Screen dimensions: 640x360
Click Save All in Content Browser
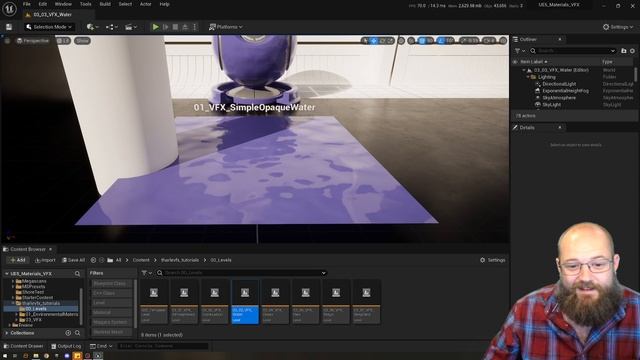pyautogui.click(x=73, y=260)
